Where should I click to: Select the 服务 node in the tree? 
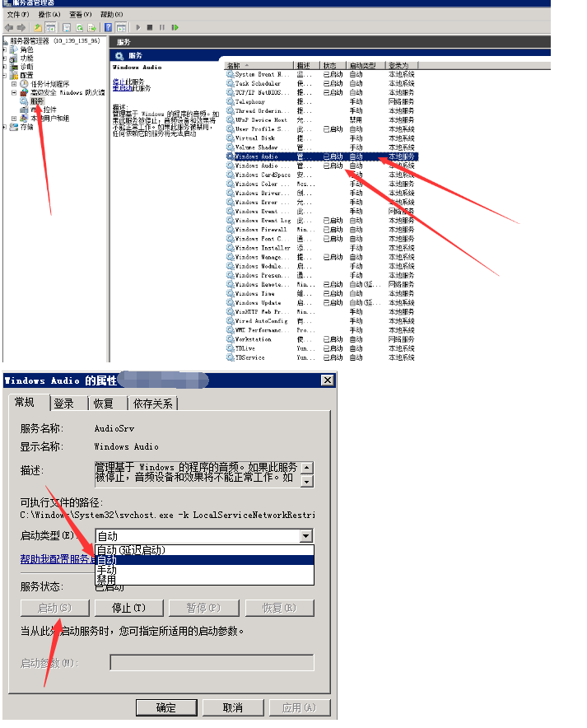pyautogui.click(x=37, y=100)
